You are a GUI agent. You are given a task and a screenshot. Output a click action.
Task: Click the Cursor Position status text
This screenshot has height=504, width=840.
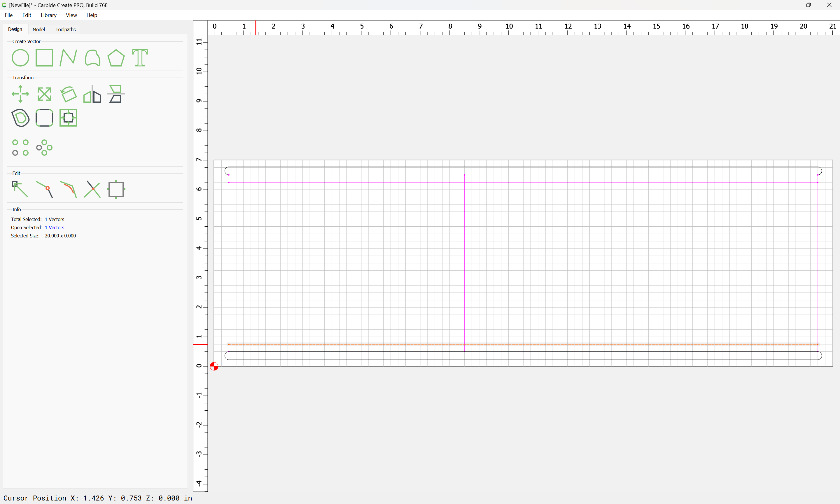pos(98,498)
